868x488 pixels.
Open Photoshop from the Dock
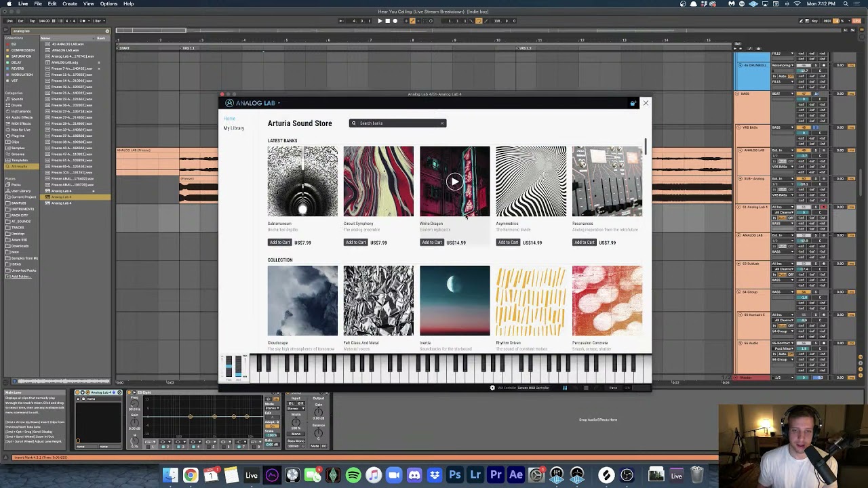click(455, 475)
